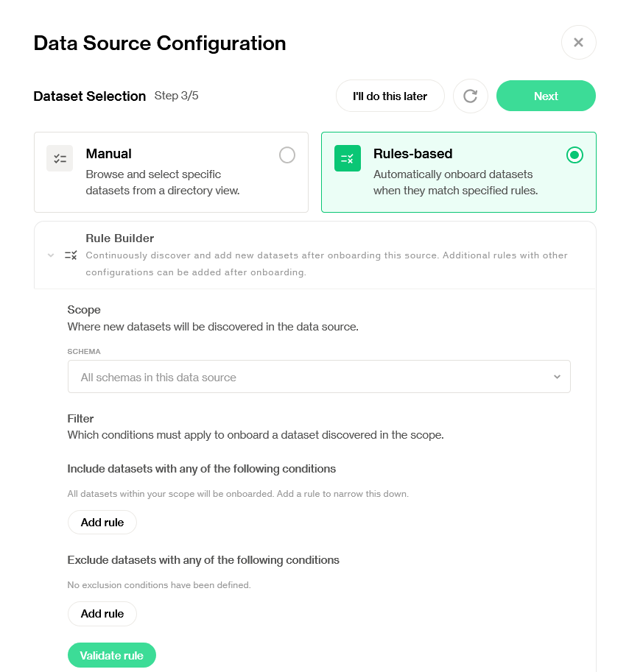
Task: Click the green Rules-based icon
Action: point(348,158)
